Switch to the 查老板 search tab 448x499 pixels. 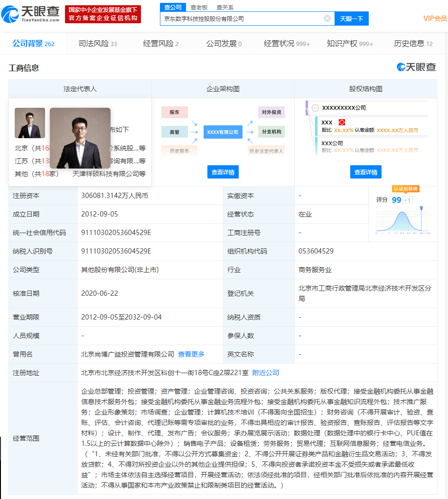pyautogui.click(x=199, y=8)
